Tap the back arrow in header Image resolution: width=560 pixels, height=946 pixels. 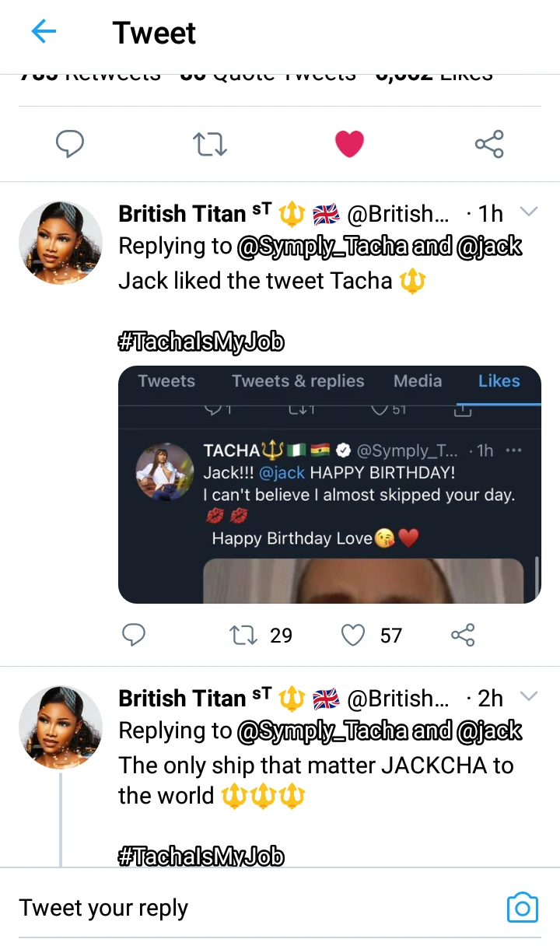click(x=44, y=32)
